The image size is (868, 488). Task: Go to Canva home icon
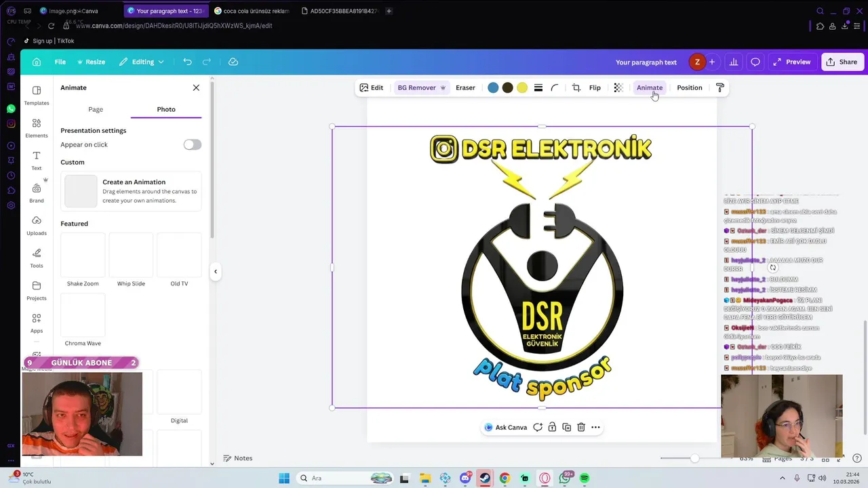click(x=37, y=62)
